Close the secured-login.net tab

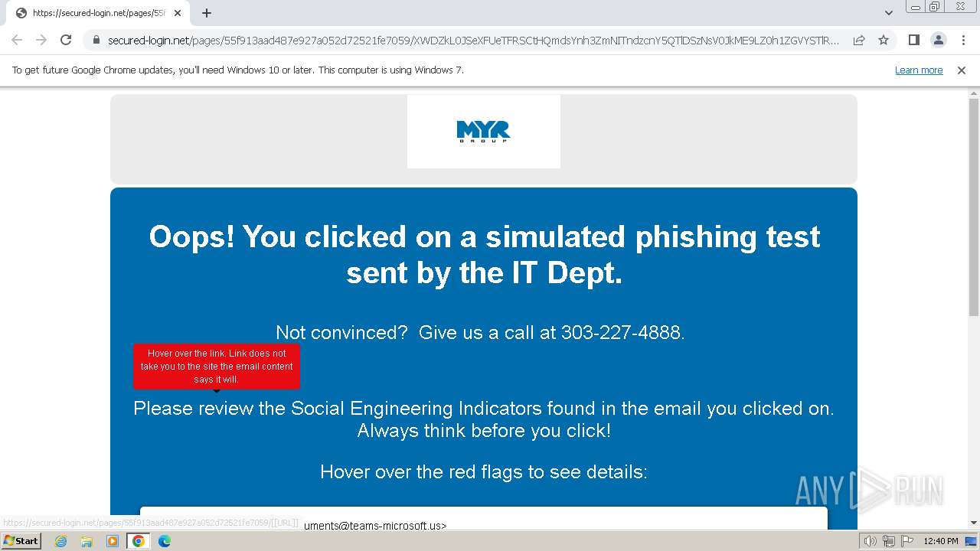pyautogui.click(x=178, y=13)
